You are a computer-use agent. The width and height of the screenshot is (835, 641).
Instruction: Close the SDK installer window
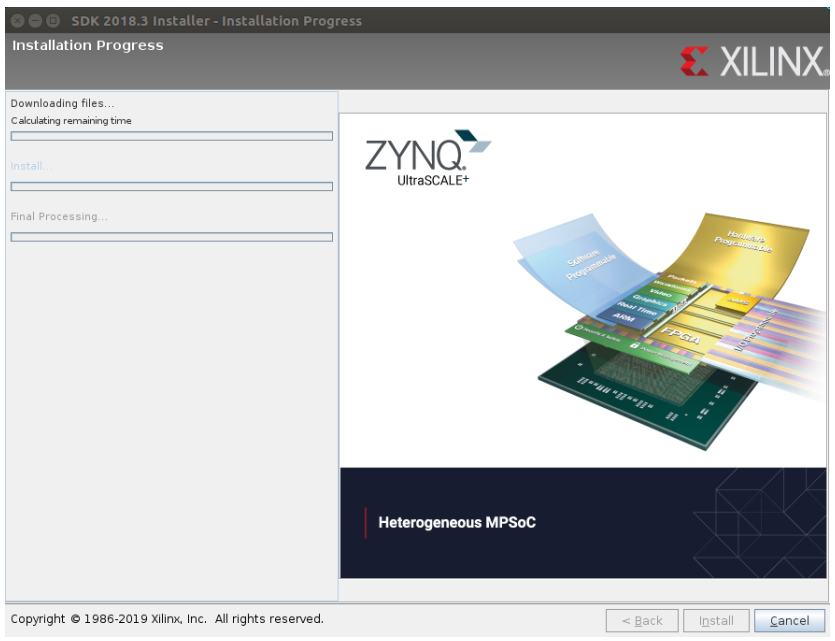pyautogui.click(x=18, y=21)
